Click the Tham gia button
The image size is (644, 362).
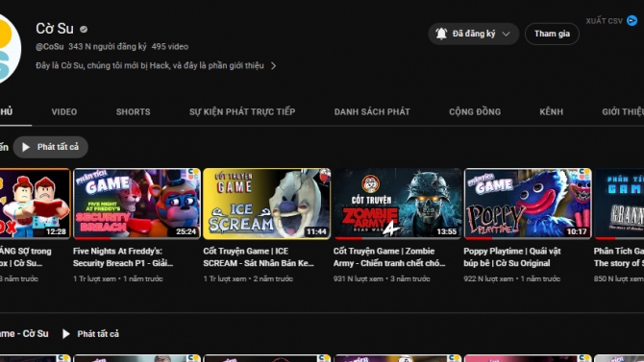(552, 34)
